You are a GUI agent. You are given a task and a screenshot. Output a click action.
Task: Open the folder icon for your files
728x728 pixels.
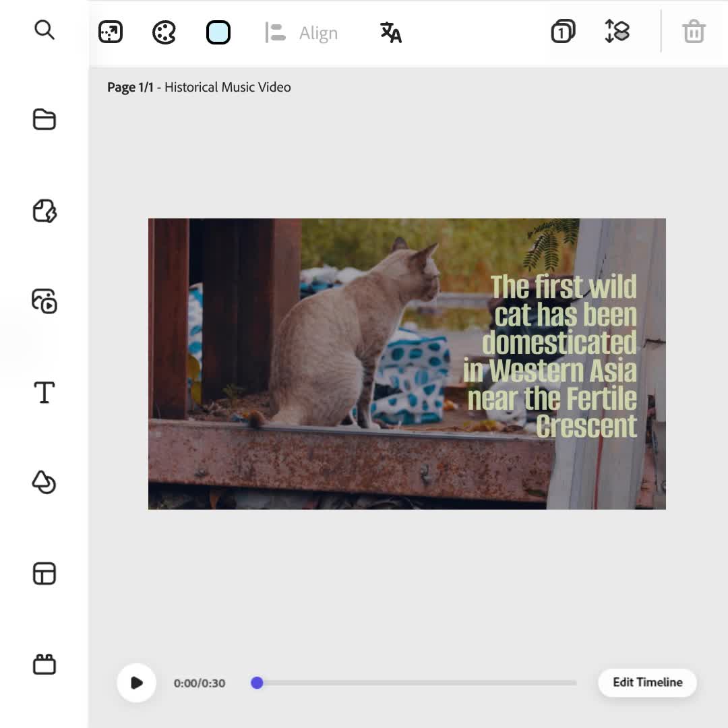tap(44, 119)
